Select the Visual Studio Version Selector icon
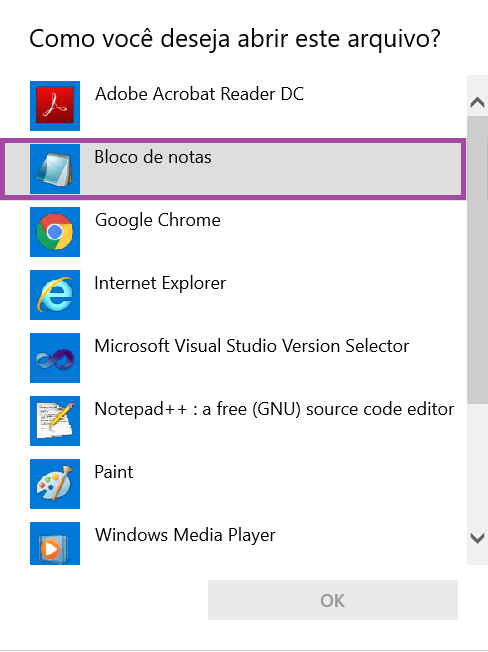Image resolution: width=488 pixels, height=652 pixels. pyautogui.click(x=55, y=358)
